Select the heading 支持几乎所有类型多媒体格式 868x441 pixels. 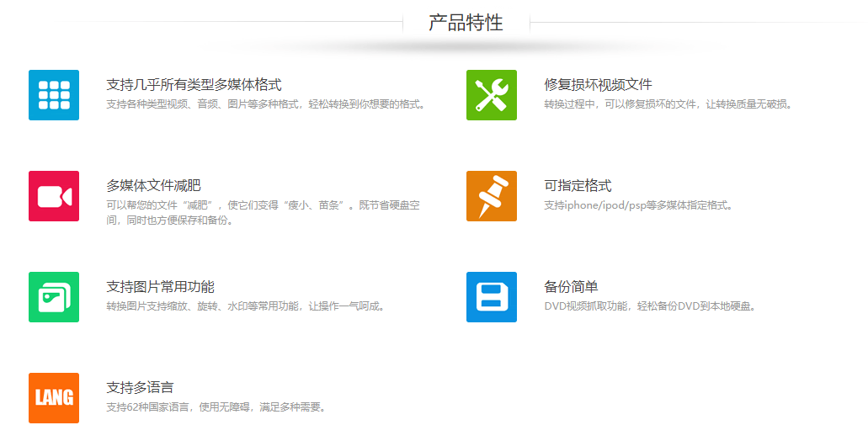[x=194, y=85]
